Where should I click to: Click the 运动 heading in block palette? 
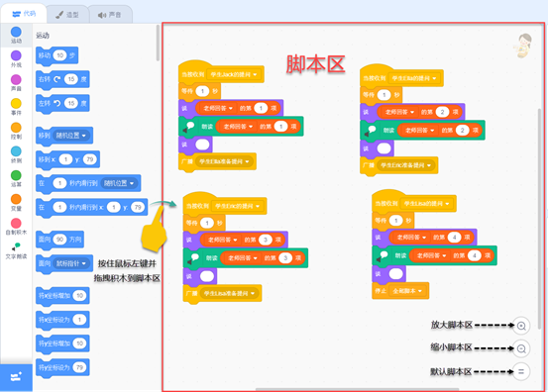(43, 36)
